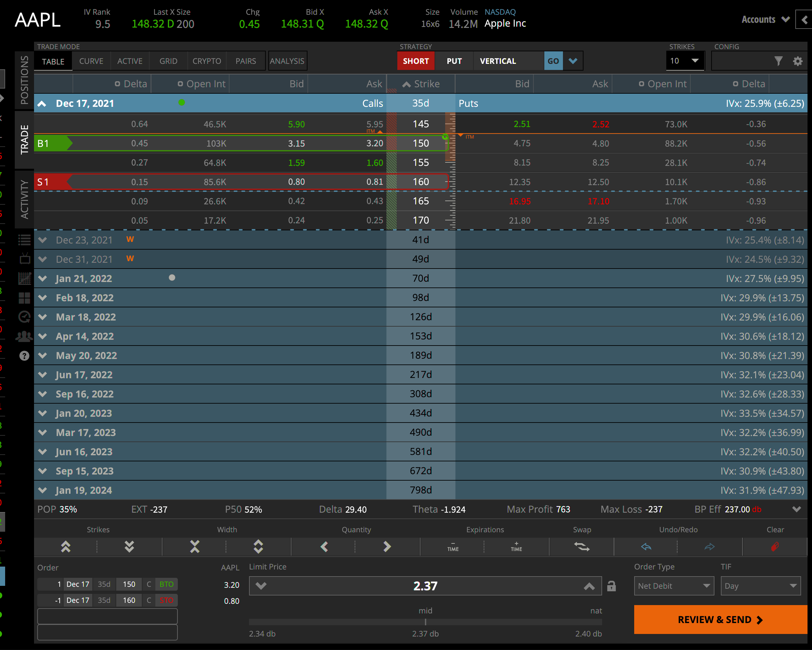Click the REVIEW & SEND button

click(x=720, y=620)
